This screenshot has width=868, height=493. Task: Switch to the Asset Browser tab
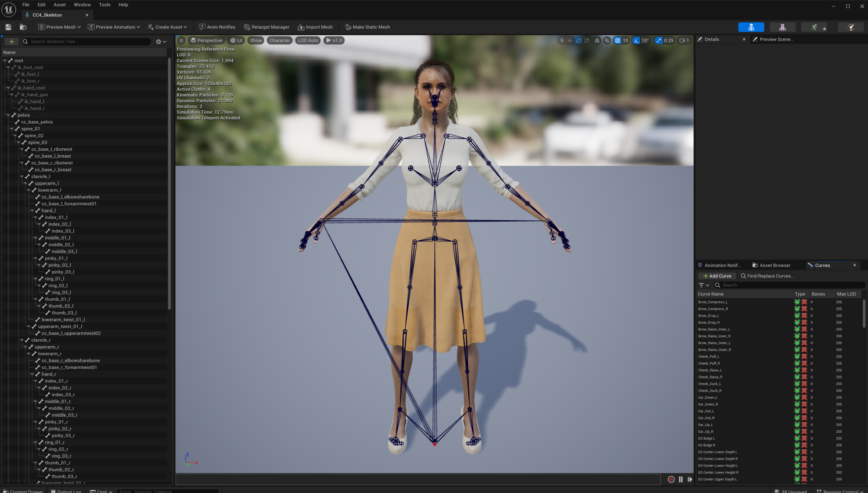pyautogui.click(x=771, y=265)
